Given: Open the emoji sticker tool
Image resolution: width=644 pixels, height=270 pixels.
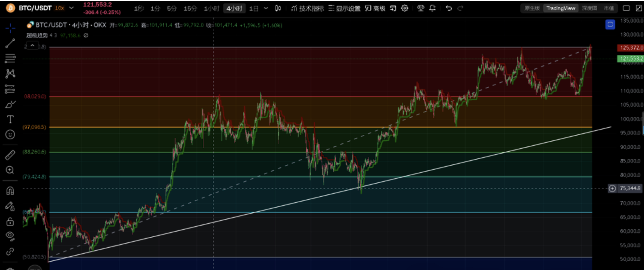Looking at the screenshot, I should pos(10,135).
